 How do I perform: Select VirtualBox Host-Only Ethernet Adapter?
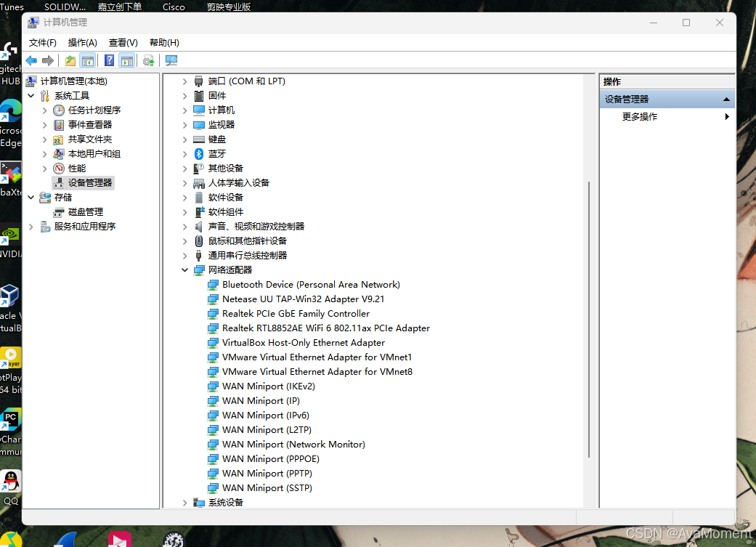pos(304,342)
